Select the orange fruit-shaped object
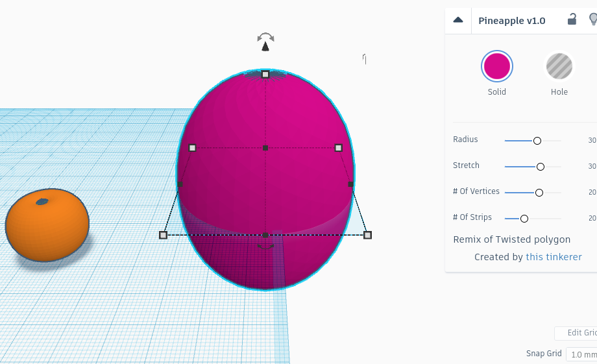Screen dimensions: 597x364 47,225
